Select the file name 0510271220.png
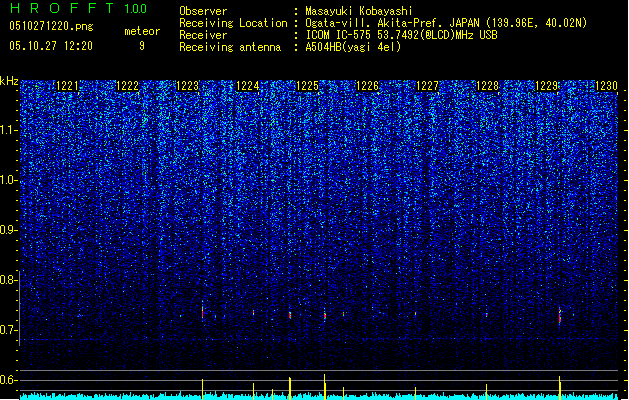 (x=51, y=27)
